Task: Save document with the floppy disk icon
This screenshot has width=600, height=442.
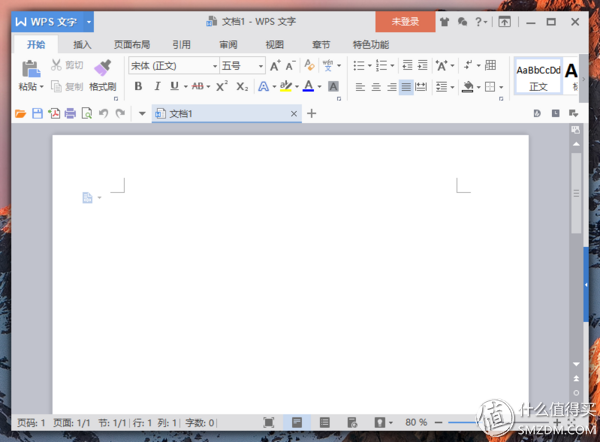Action: [37, 114]
